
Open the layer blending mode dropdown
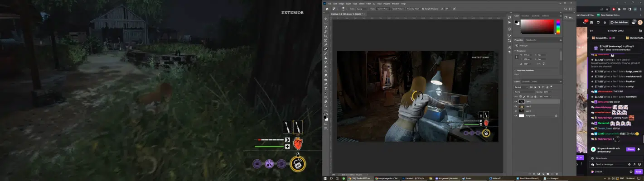(524, 92)
